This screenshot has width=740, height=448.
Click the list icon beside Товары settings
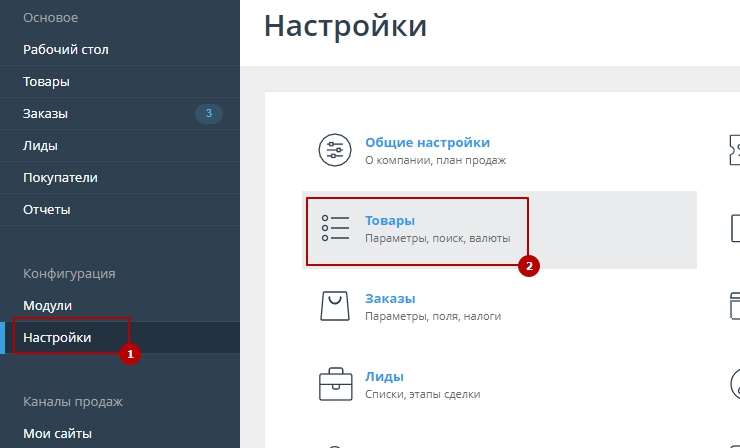pos(335,228)
